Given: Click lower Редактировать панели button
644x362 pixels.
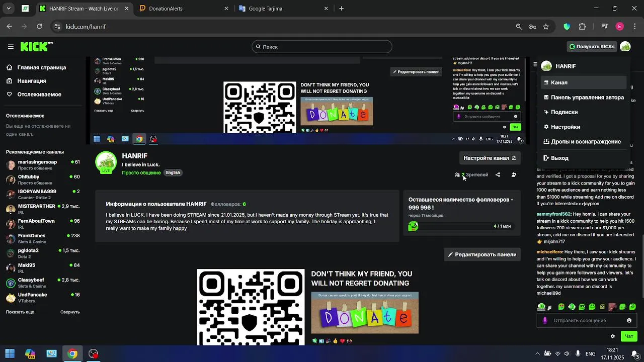Looking at the screenshot, I should coord(482,254).
